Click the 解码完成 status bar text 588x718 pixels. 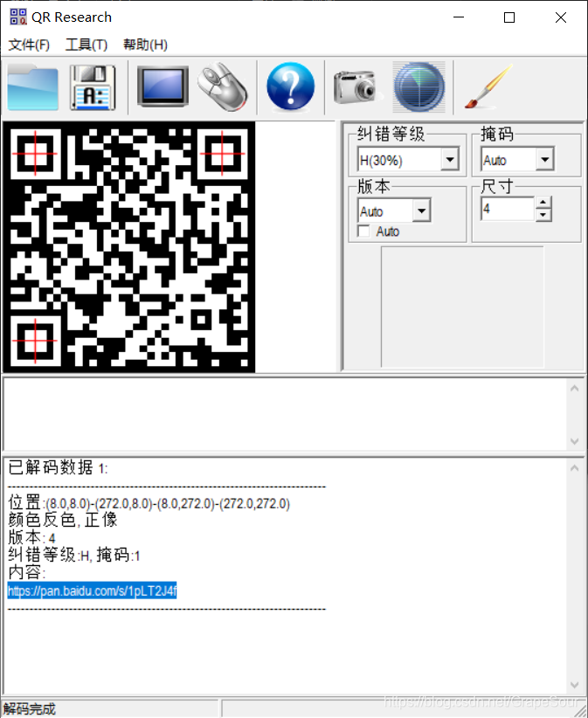tap(30, 709)
